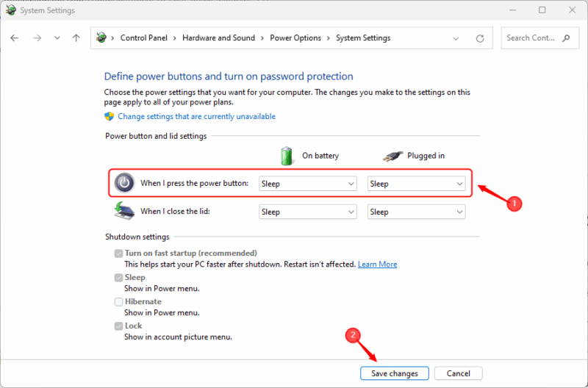Toggle the Sleep power menu checkbox
The height and width of the screenshot is (388, 588).
(118, 278)
